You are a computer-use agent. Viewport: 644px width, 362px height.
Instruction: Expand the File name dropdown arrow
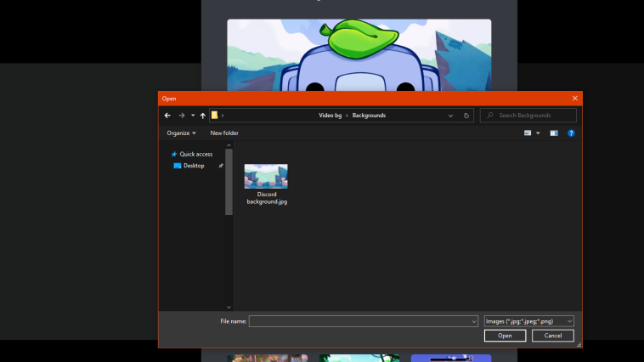pos(474,321)
